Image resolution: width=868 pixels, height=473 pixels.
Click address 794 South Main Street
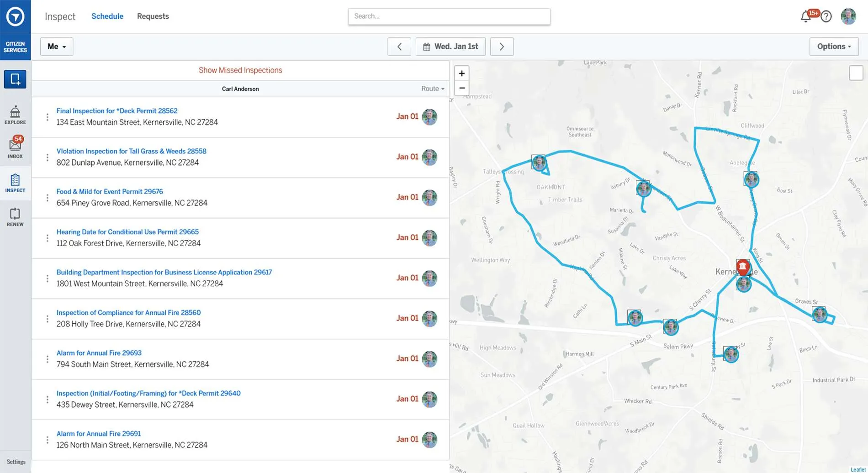click(x=133, y=364)
